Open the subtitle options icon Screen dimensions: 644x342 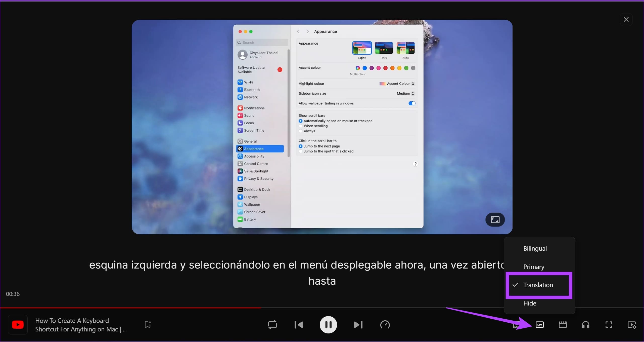539,325
